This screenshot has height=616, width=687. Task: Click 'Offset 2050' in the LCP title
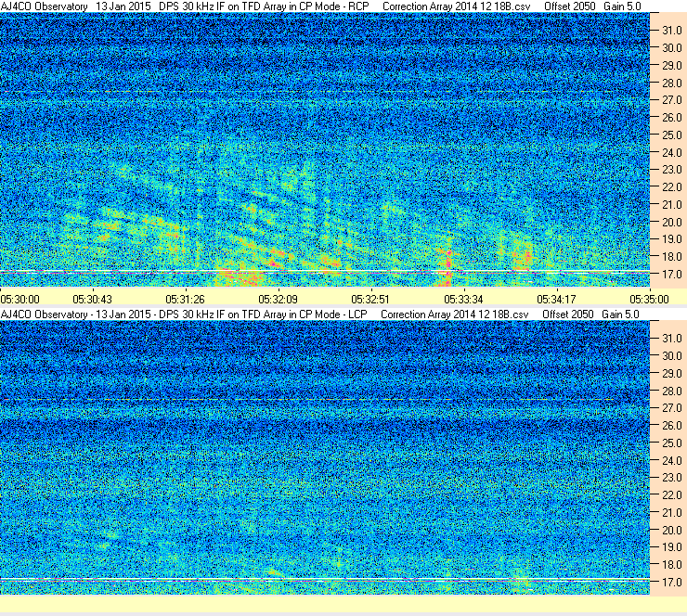coord(568,314)
